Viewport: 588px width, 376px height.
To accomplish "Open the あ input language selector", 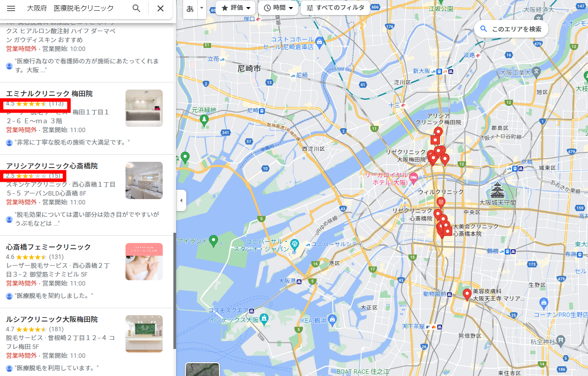I will click(190, 8).
